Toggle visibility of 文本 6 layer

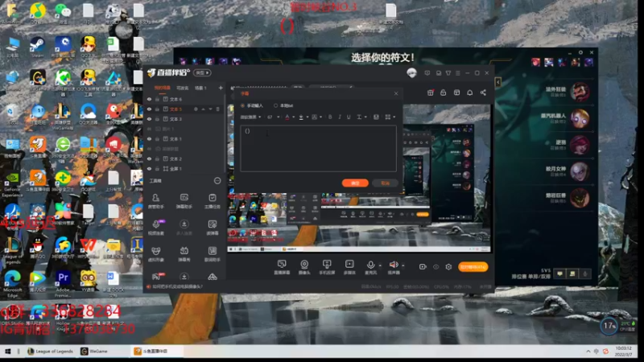[x=149, y=99]
